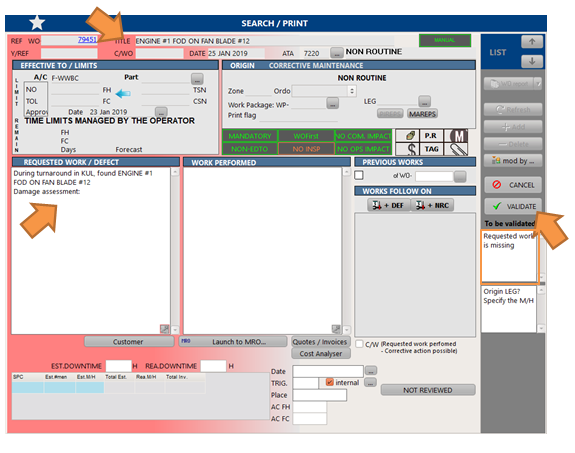The height and width of the screenshot is (453, 575).
Task: Click the Delete button
Action: pyautogui.click(x=513, y=144)
